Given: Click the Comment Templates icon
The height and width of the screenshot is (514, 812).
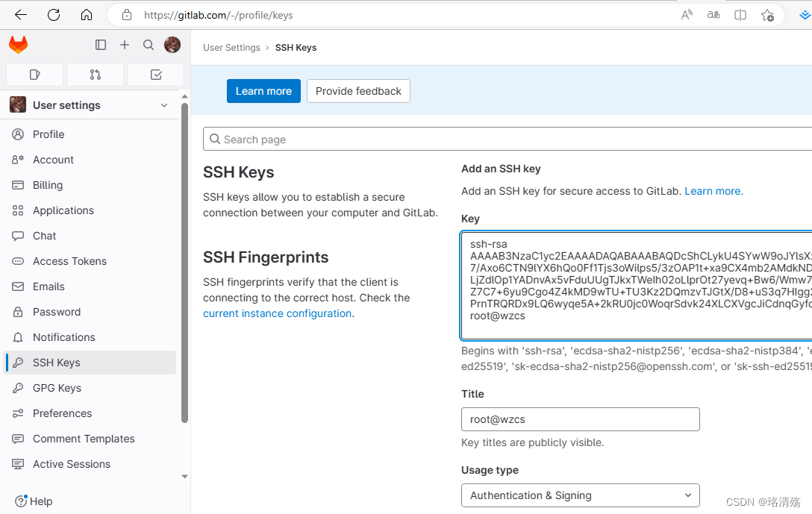Looking at the screenshot, I should pyautogui.click(x=18, y=439).
